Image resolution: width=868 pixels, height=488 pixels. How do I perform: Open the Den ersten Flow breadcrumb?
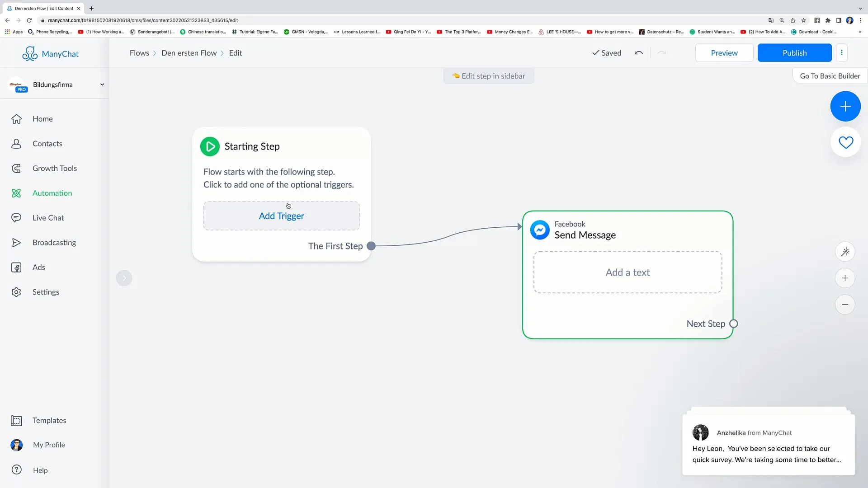coord(189,53)
